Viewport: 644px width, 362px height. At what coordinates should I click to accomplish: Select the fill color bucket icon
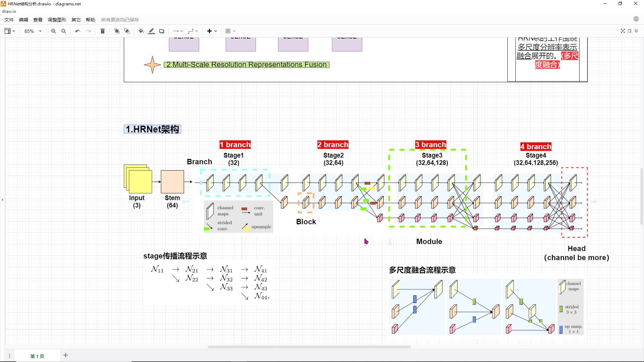pos(141,31)
